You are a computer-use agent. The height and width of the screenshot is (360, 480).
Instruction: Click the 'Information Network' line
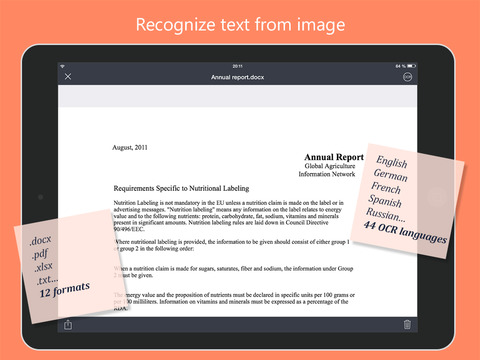[x=327, y=174]
